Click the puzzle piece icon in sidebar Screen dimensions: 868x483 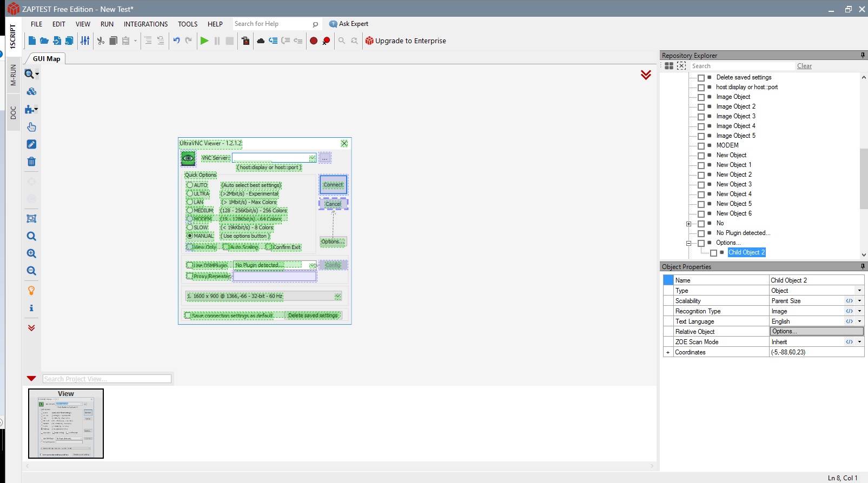tap(30, 109)
